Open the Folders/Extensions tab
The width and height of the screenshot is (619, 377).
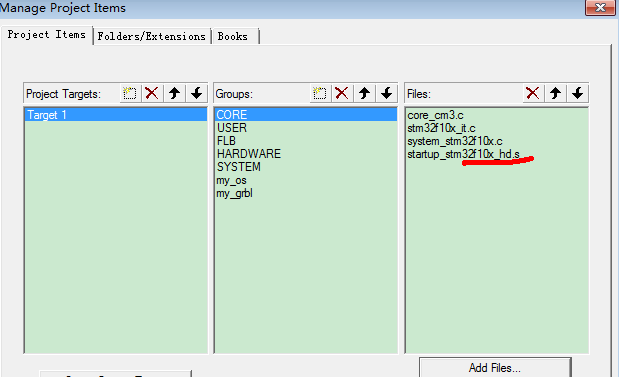tap(152, 36)
